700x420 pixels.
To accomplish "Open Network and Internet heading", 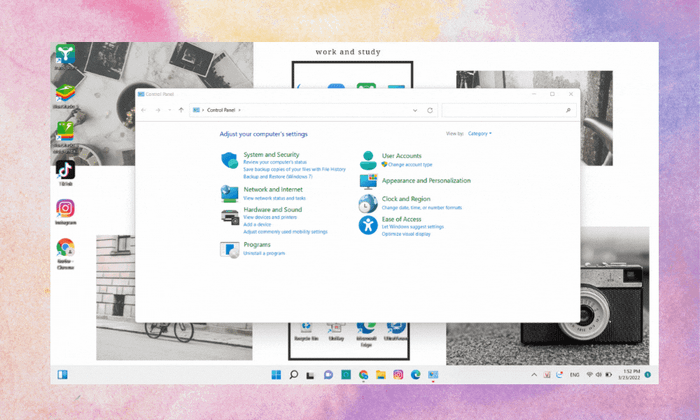I will 273,189.
